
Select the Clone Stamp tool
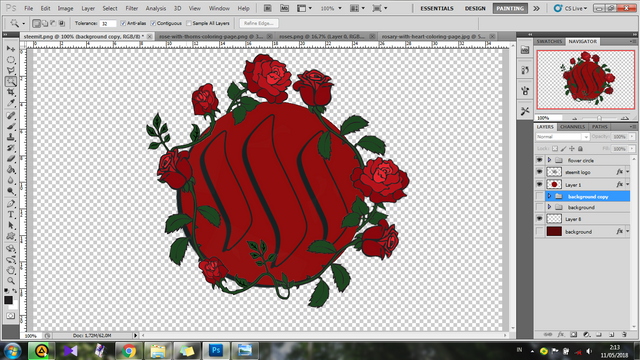coord(11,137)
